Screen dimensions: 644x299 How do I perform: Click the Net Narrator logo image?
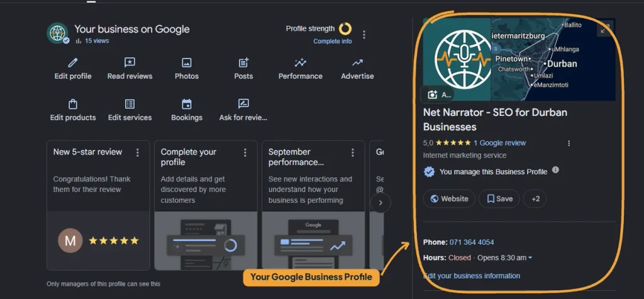[x=457, y=59]
